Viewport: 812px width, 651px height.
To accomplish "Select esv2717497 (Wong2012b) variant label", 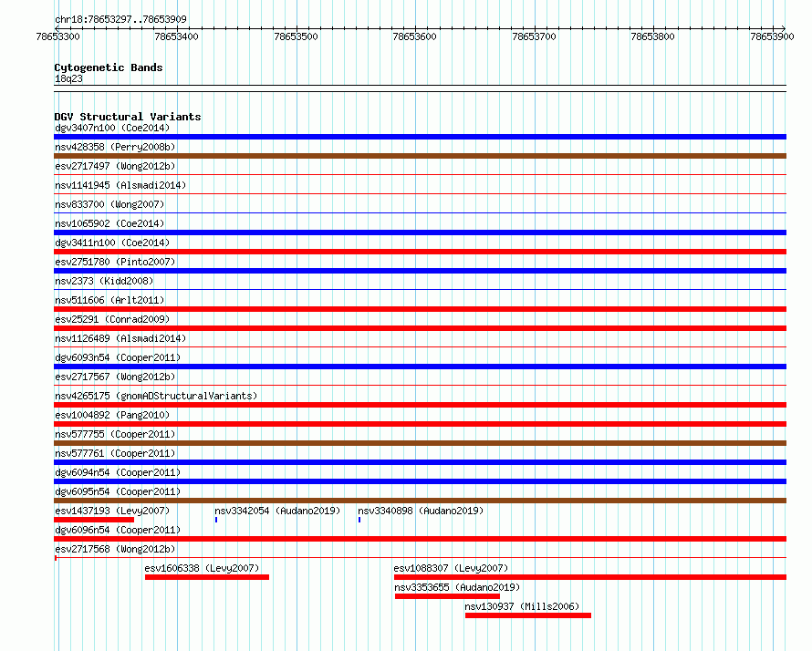I will click(x=115, y=166).
